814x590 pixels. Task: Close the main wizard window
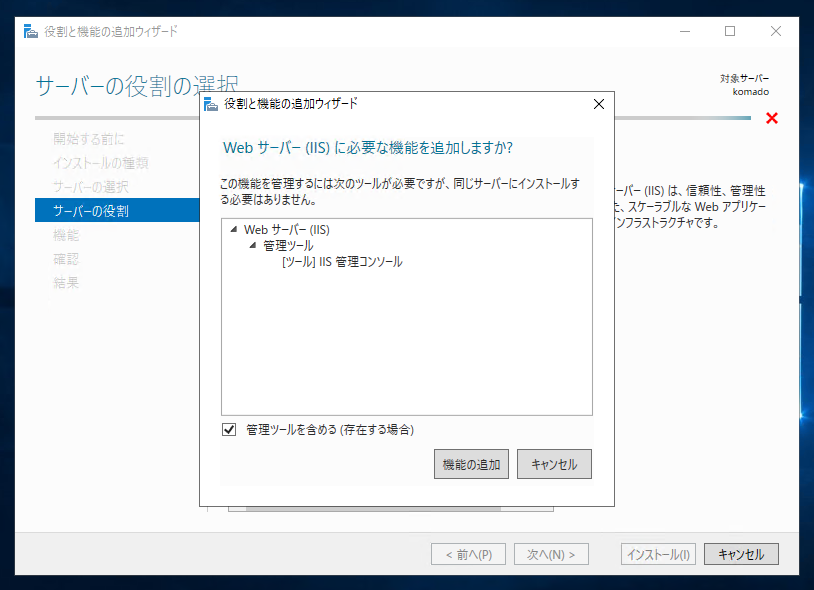pyautogui.click(x=776, y=32)
